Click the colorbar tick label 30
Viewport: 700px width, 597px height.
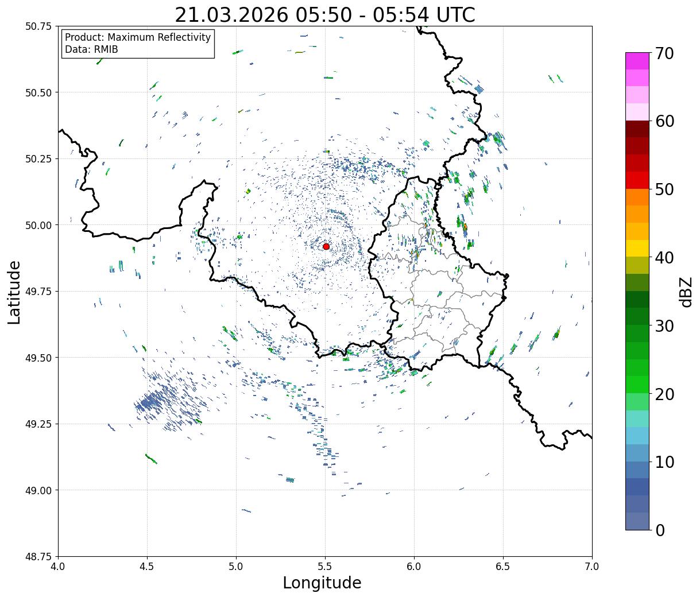(664, 325)
